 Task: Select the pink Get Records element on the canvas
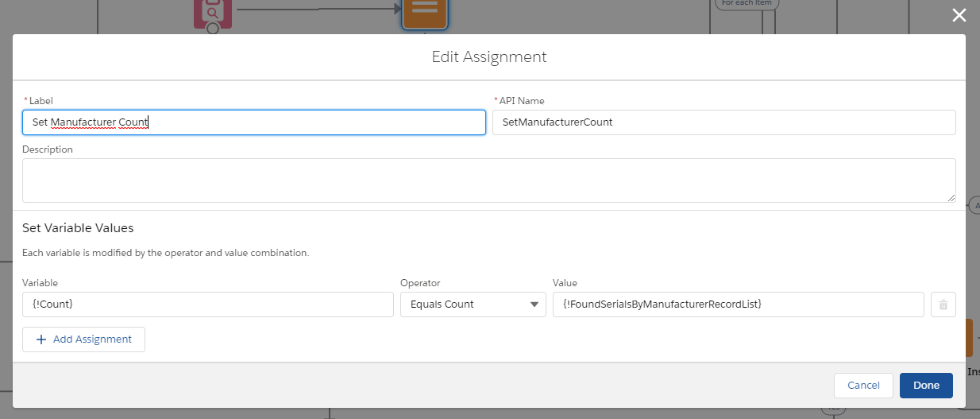(213, 14)
